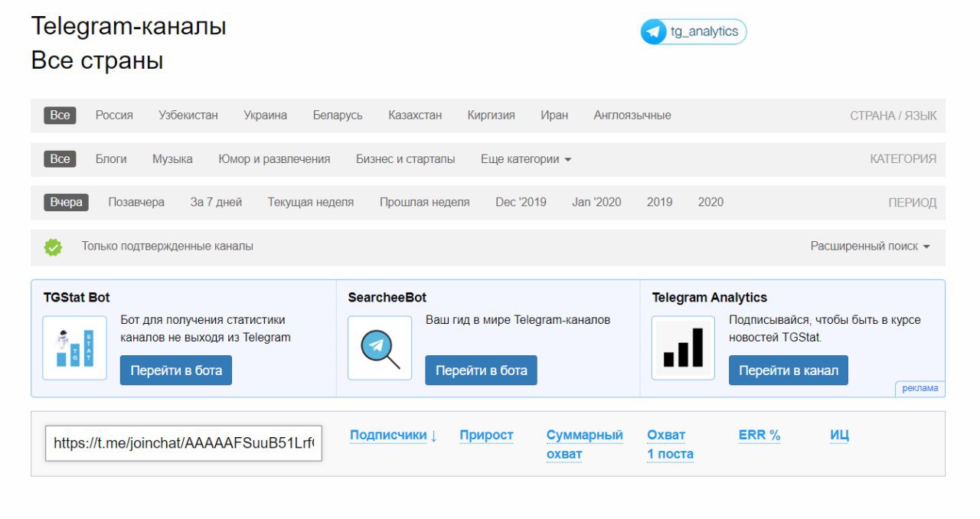This screenshot has width=980, height=519.
Task: Click the ПЕРИОД label
Action: [x=912, y=203]
